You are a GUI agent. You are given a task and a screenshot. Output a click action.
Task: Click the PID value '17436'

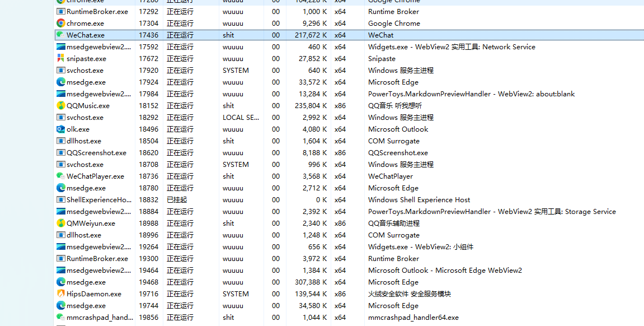point(148,35)
